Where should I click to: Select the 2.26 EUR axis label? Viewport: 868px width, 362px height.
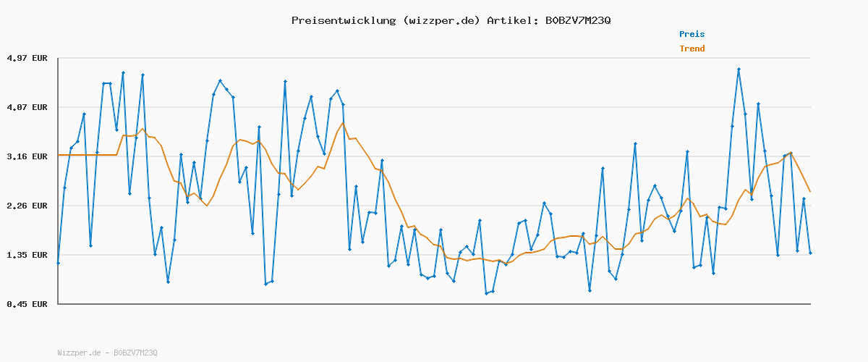(27, 206)
